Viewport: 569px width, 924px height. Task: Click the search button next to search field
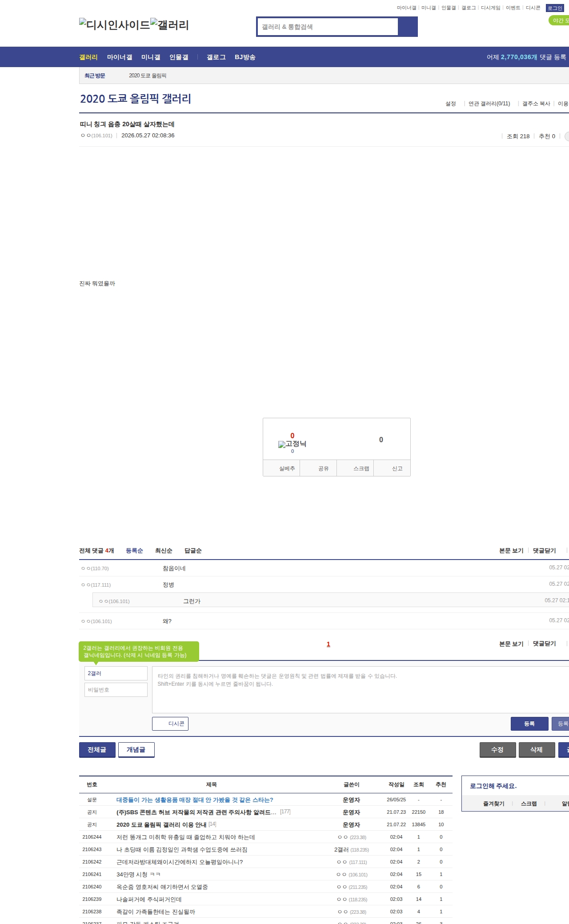tap(408, 27)
